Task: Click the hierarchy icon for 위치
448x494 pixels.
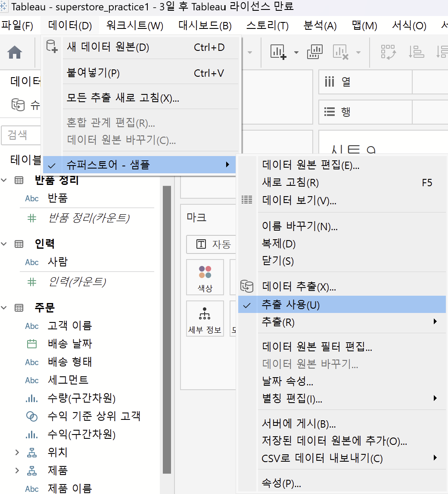Action: 32,453
